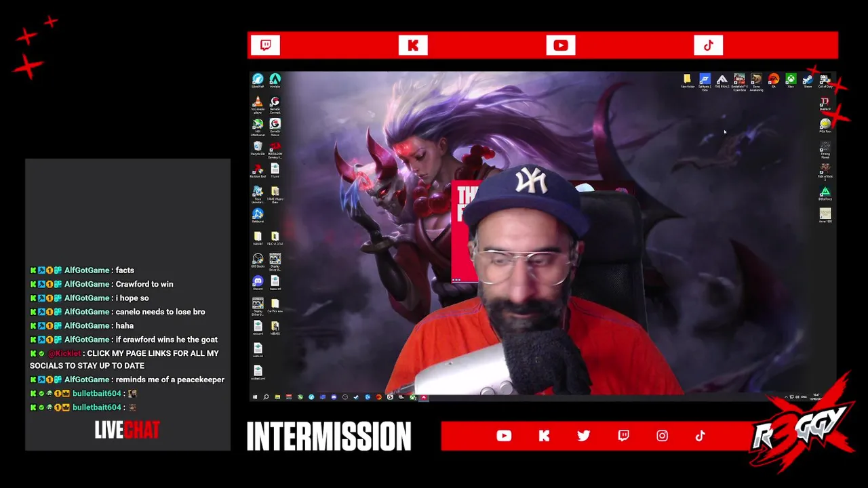The width and height of the screenshot is (868, 488).
Task: Launch THE FINALS desktop shortcut
Action: [x=722, y=81]
